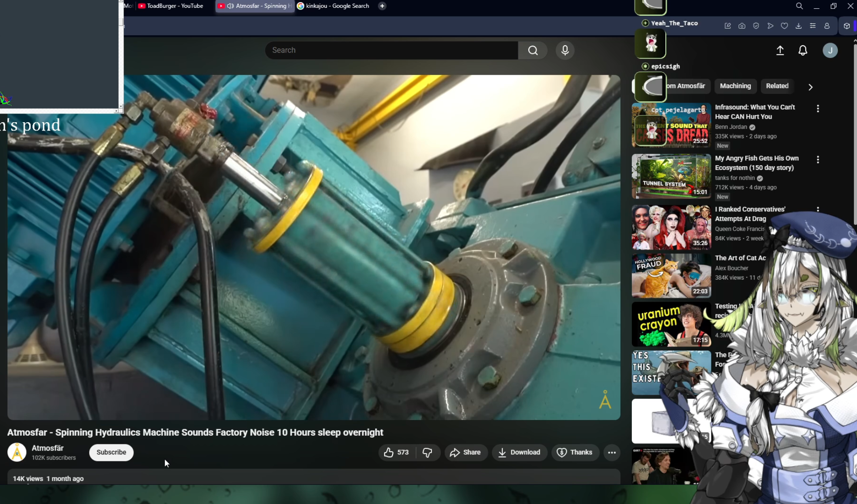This screenshot has height=504, width=857.
Task: Dislike the video with thumbs down
Action: pyautogui.click(x=427, y=452)
